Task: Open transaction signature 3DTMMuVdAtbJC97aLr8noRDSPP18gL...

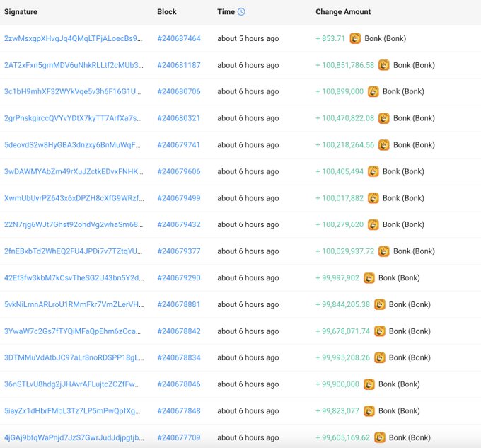Action: coord(74,358)
